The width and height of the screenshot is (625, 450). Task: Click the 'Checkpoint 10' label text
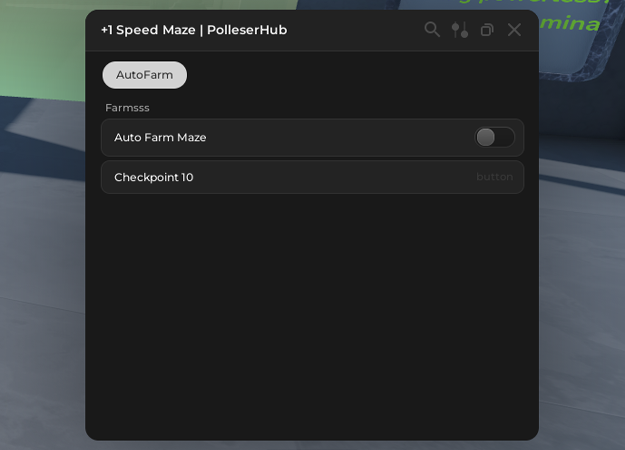click(x=153, y=177)
